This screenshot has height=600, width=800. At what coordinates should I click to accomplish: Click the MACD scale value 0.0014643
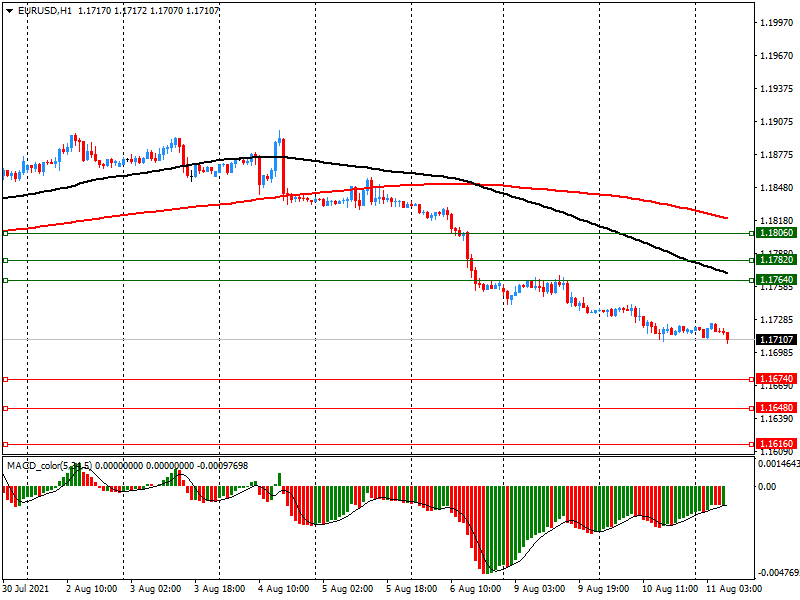click(779, 464)
